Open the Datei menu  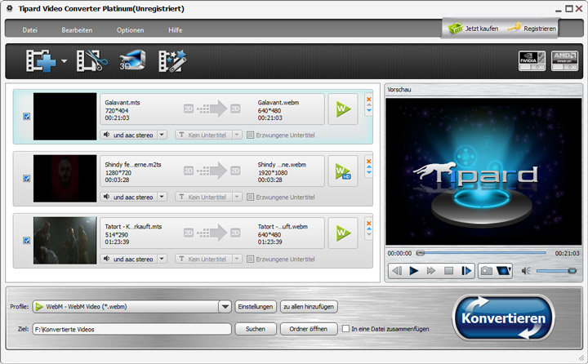(x=29, y=30)
